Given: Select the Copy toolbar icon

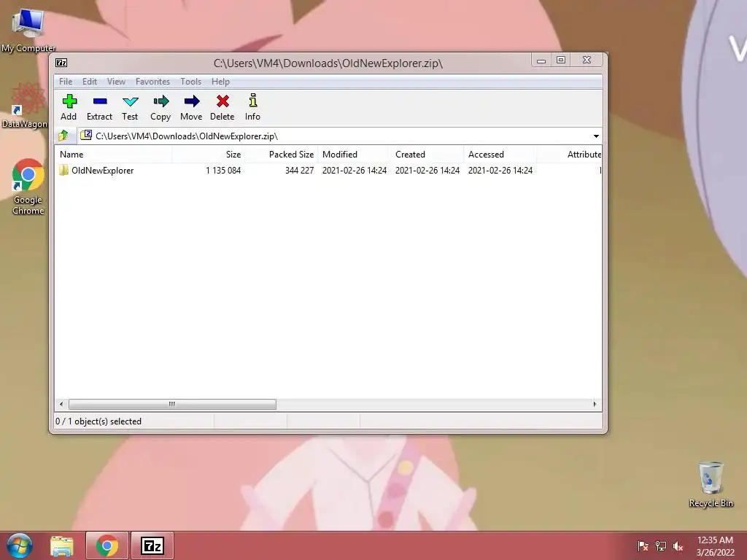Looking at the screenshot, I should point(160,108).
